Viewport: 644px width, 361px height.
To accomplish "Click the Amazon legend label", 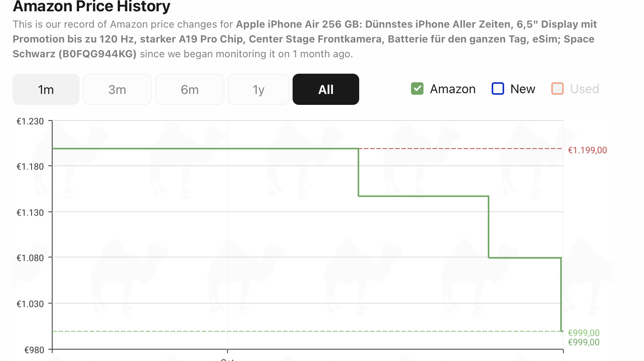I will 453,89.
